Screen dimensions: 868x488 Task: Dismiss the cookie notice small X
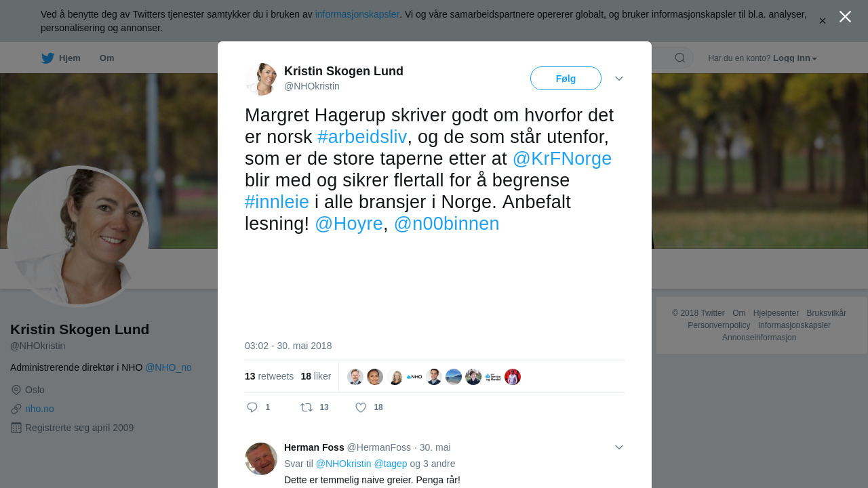tap(823, 21)
